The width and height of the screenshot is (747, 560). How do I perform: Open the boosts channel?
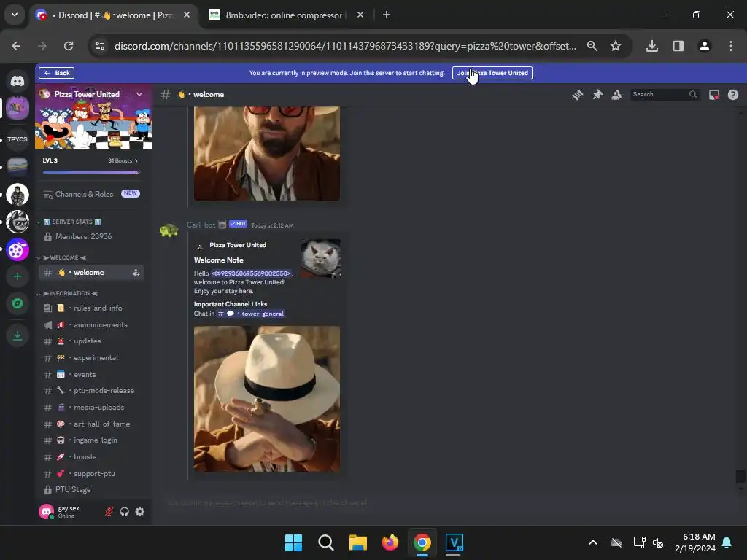(91, 456)
